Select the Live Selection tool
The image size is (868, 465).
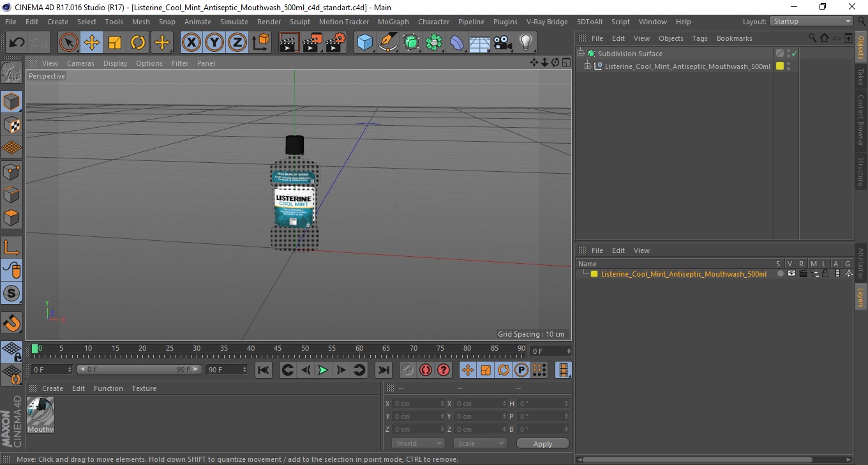coord(69,43)
